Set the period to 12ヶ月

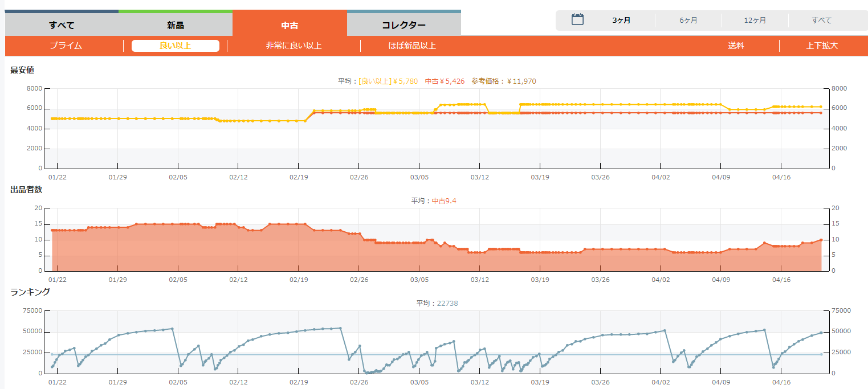point(755,21)
